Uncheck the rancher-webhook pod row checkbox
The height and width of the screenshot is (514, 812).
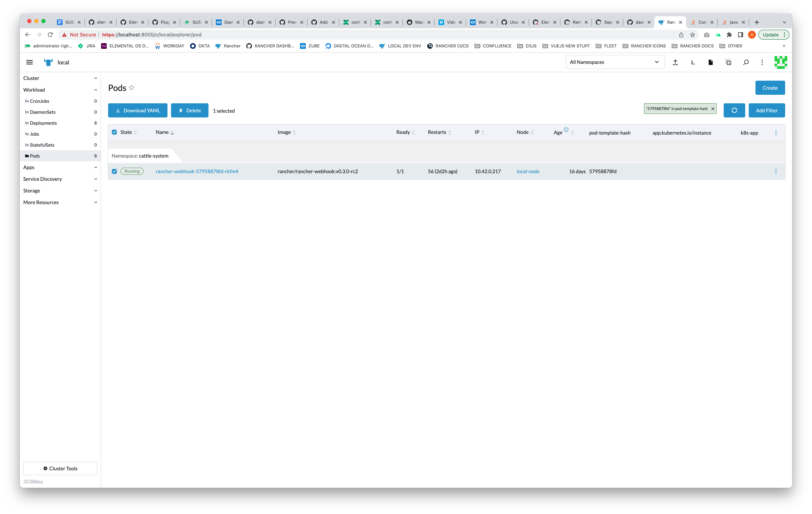(114, 171)
